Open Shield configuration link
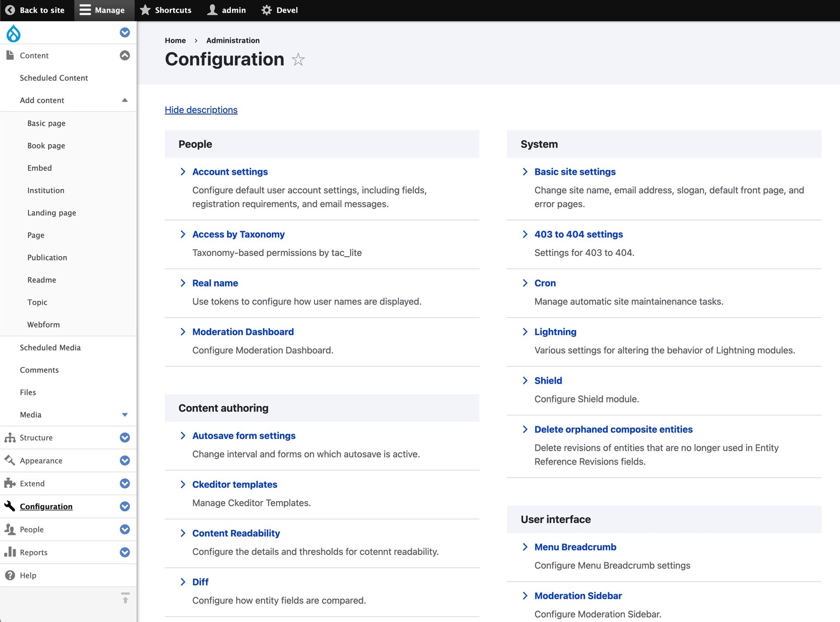Image resolution: width=840 pixels, height=622 pixels. tap(548, 381)
